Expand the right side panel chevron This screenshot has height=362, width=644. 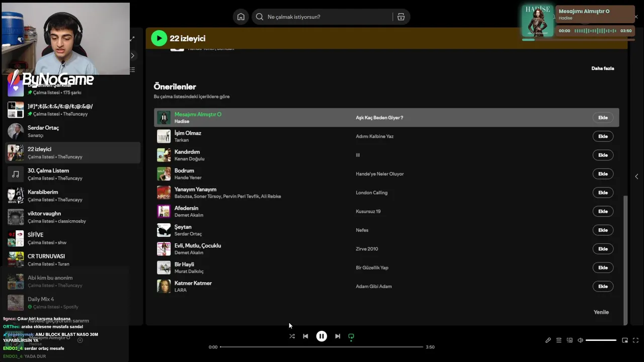tap(636, 176)
